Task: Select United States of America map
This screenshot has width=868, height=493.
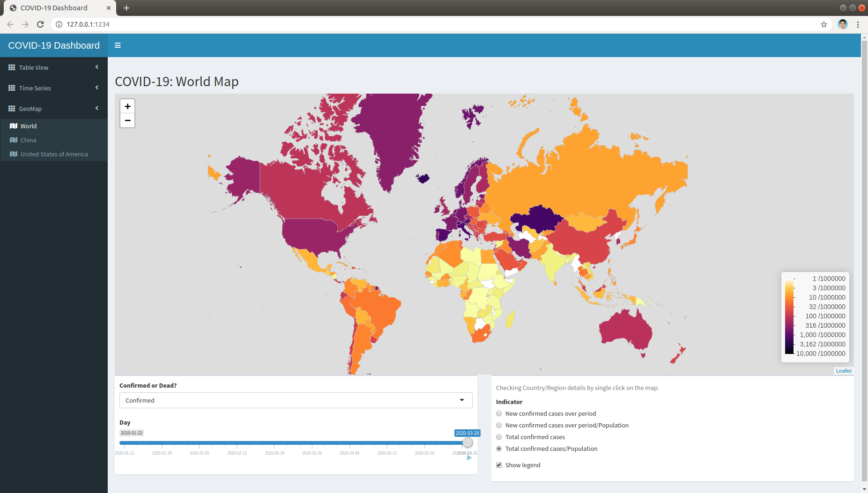Action: [x=54, y=154]
